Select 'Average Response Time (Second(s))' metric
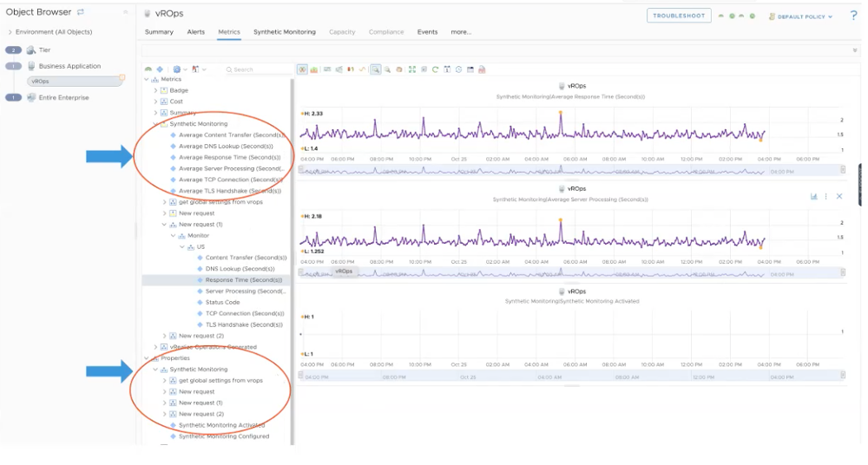 coord(230,157)
